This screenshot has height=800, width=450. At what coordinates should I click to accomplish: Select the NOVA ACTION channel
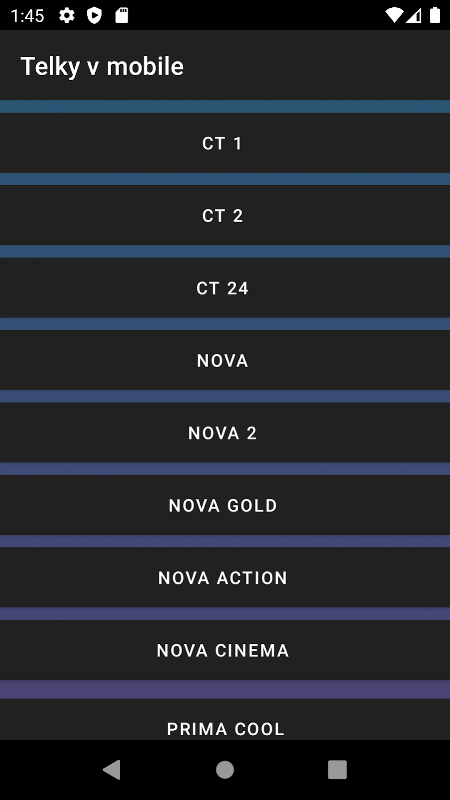225,578
